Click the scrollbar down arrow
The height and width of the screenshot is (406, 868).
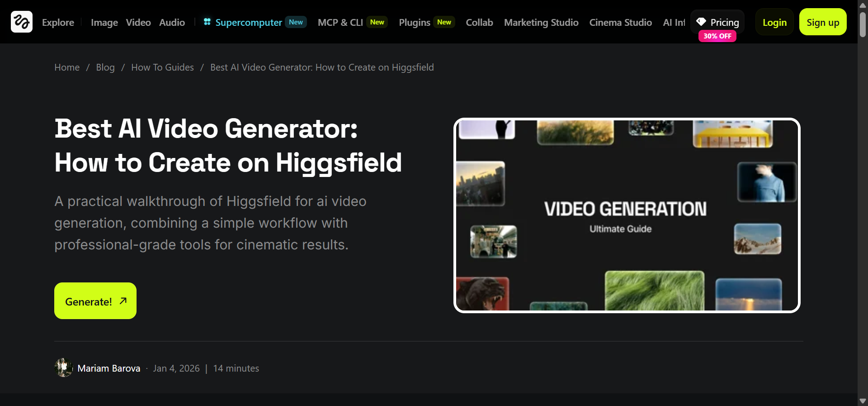(863, 401)
